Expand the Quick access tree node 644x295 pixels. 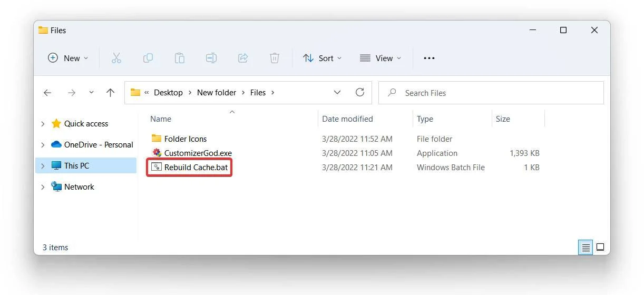(43, 124)
